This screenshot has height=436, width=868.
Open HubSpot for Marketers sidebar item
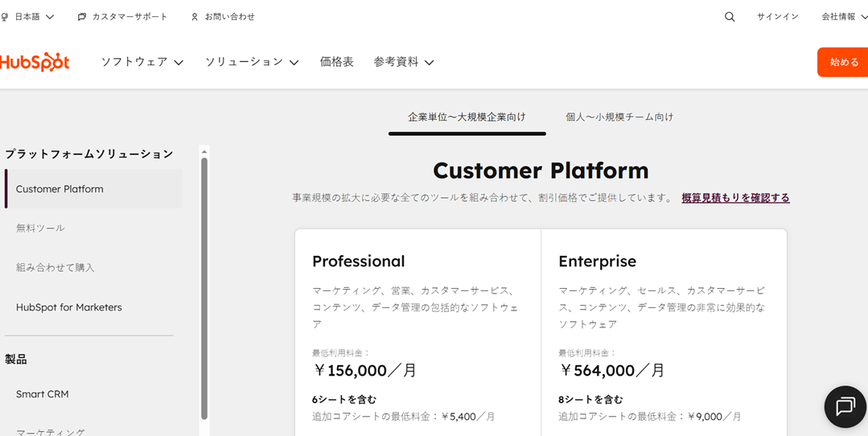pyautogui.click(x=69, y=307)
